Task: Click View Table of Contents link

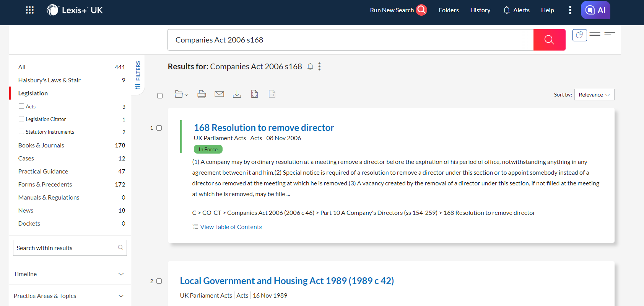Action: click(231, 227)
